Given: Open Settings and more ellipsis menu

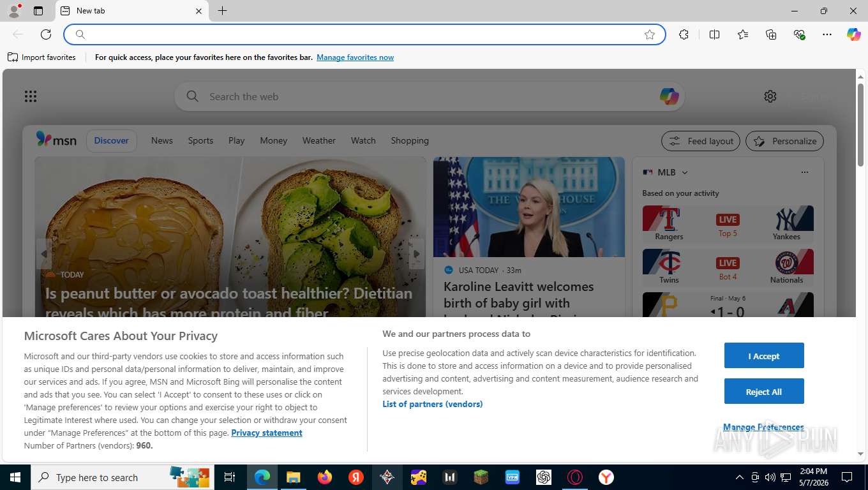Looking at the screenshot, I should coord(827,34).
